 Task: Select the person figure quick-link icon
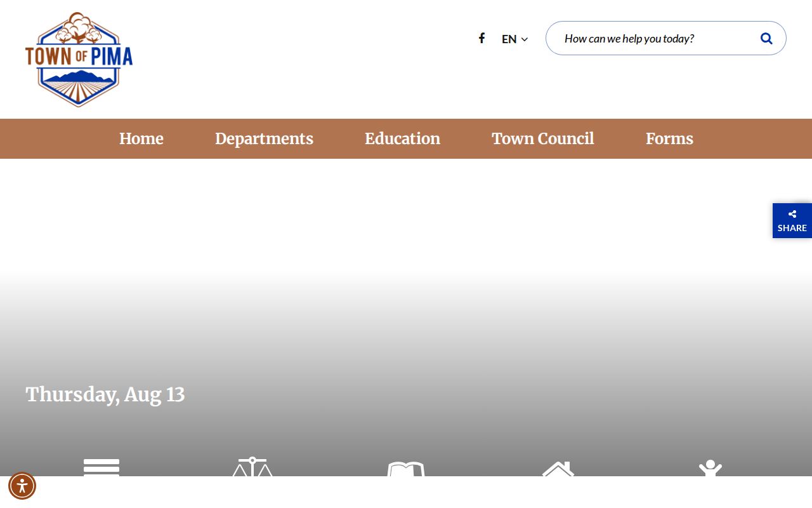tap(710, 468)
